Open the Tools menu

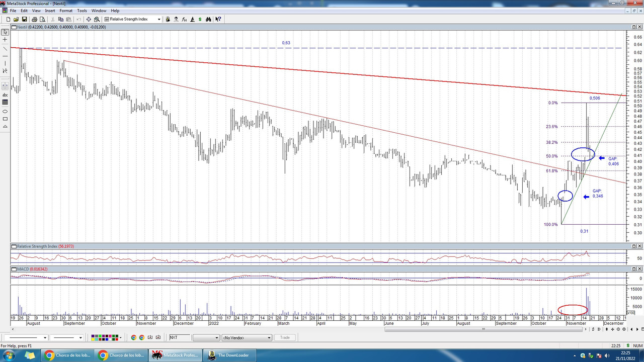coord(82,11)
